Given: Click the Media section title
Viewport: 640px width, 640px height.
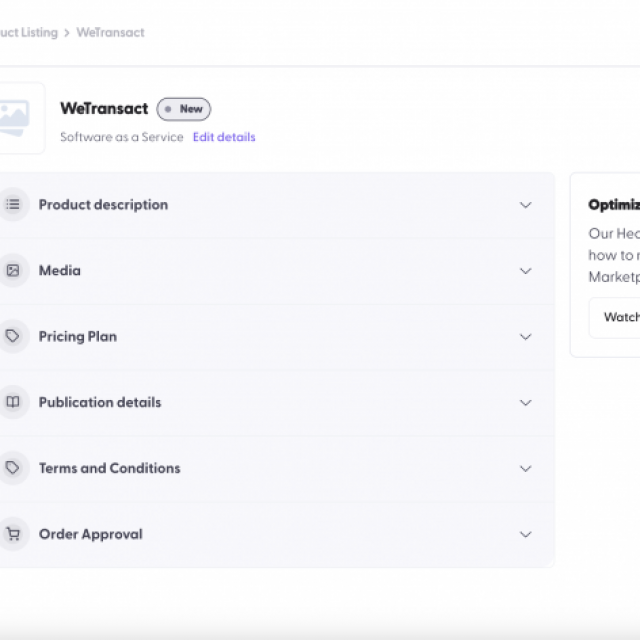Looking at the screenshot, I should (x=60, y=271).
